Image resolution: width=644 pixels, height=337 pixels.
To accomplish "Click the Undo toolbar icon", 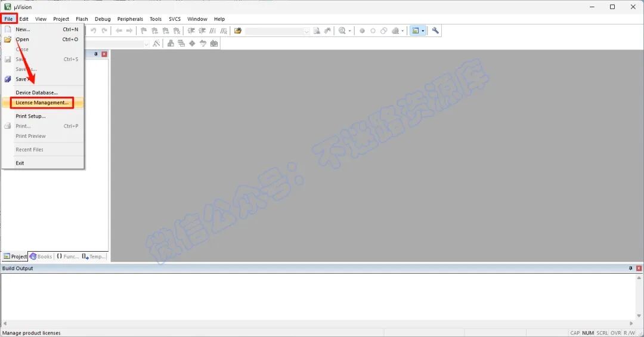I will point(93,31).
